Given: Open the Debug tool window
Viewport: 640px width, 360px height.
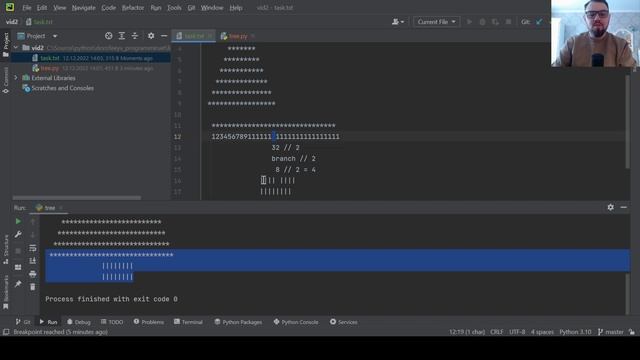Looking at the screenshot, I should point(79,322).
